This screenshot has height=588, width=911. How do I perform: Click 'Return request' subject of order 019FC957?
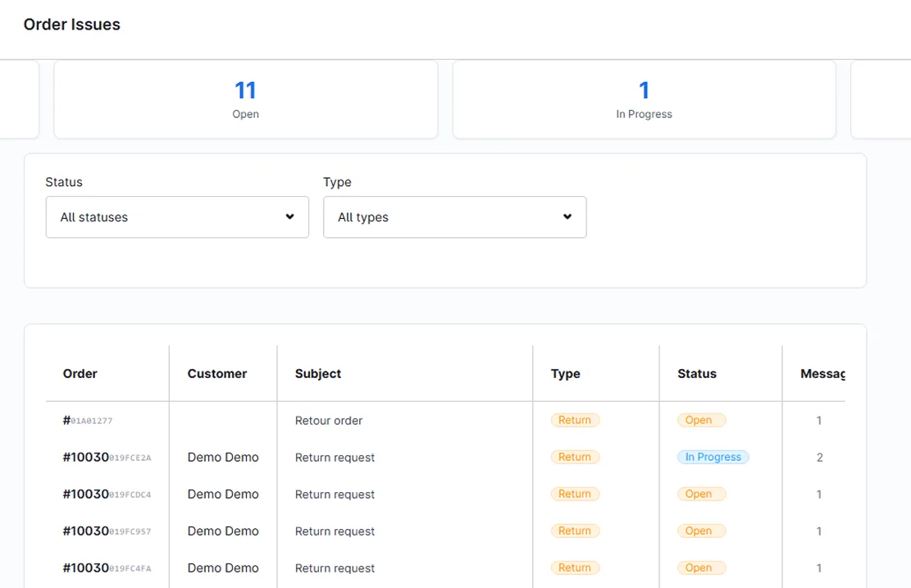click(335, 531)
